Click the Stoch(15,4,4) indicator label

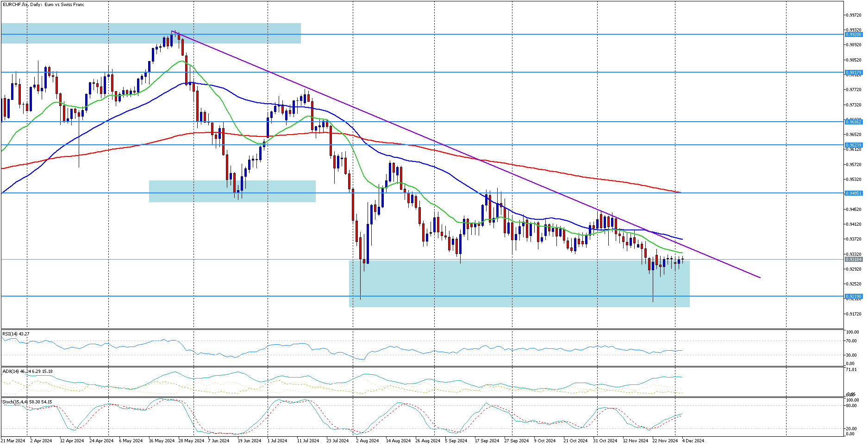tap(27, 402)
